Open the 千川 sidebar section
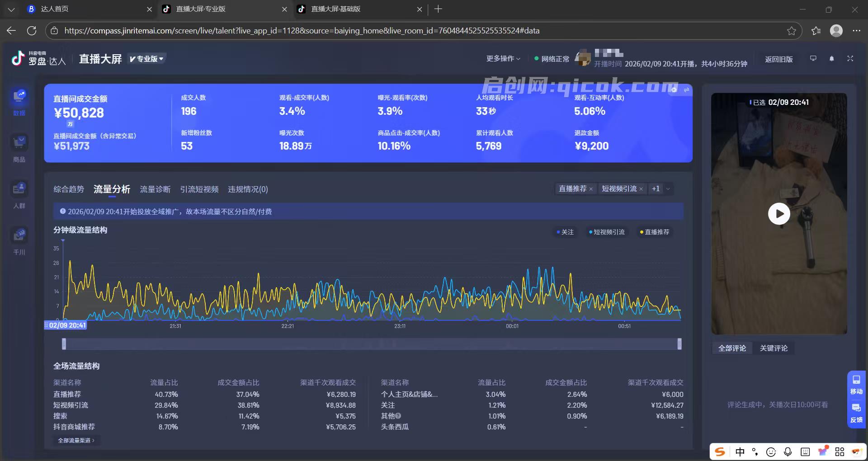 click(x=19, y=241)
